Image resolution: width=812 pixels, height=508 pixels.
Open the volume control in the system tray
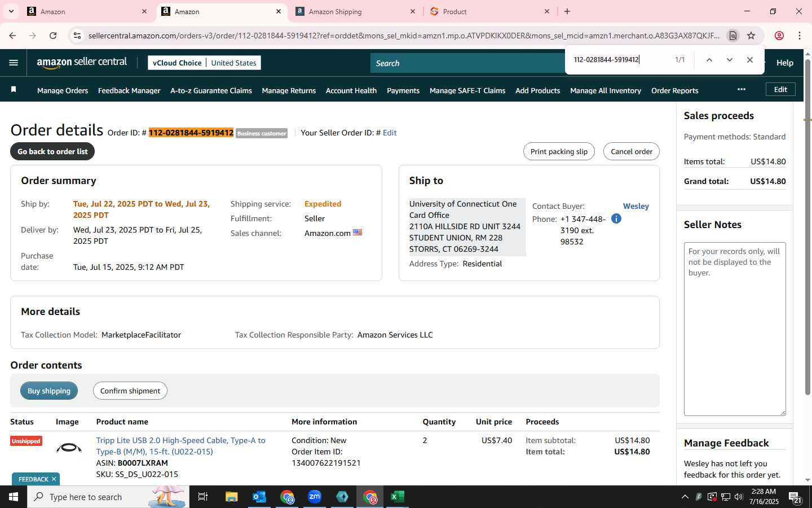[739, 497]
